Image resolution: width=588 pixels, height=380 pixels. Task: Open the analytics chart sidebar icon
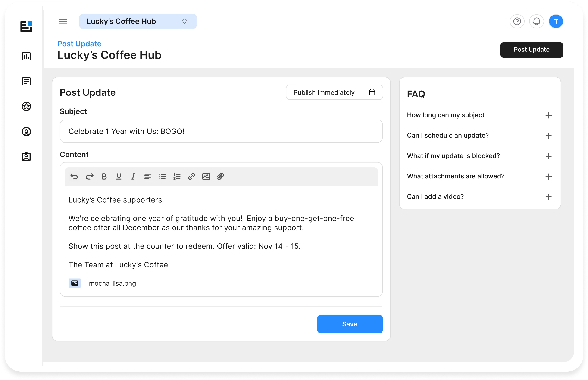coord(26,56)
